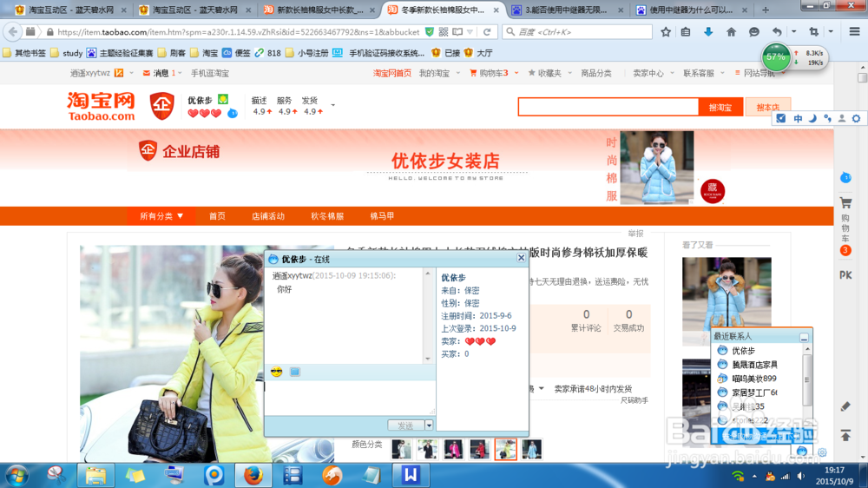Reload the current Taobao page
This screenshot has height=488, width=868.
487,32
